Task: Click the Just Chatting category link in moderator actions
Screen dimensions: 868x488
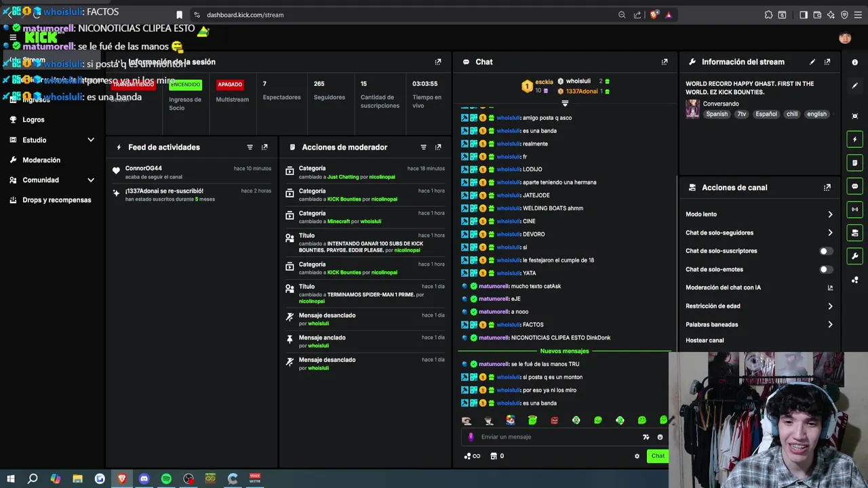Action: (x=342, y=177)
